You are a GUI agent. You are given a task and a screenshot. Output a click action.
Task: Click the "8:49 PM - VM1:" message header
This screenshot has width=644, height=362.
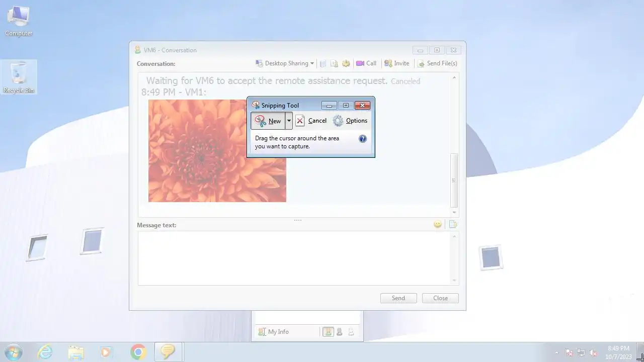pos(174,92)
